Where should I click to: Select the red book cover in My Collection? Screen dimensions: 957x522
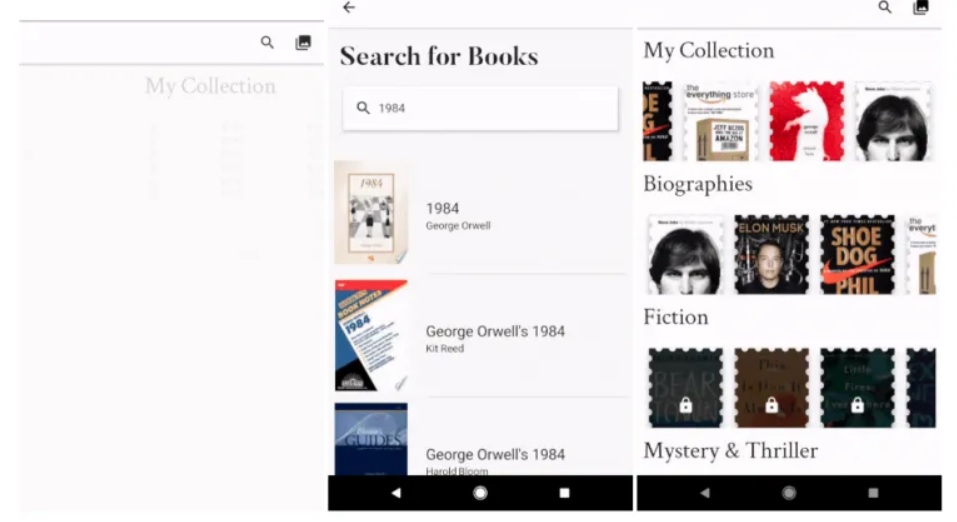pyautogui.click(x=807, y=121)
